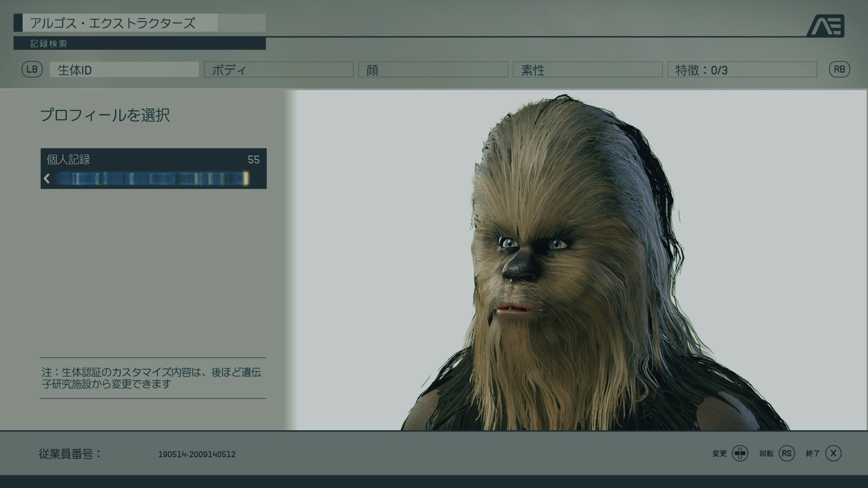Select the 生体ID tab
Image resolution: width=868 pixels, height=488 pixels.
point(124,70)
